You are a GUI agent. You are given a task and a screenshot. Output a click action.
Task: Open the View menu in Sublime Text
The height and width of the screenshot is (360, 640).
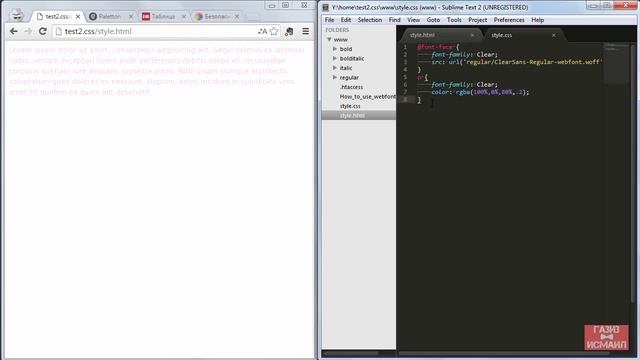413,20
